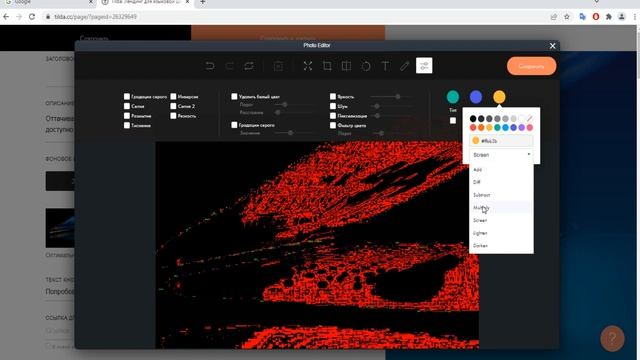Pick the black swatch in the palette
This screenshot has height=360, width=640.
(473, 118)
